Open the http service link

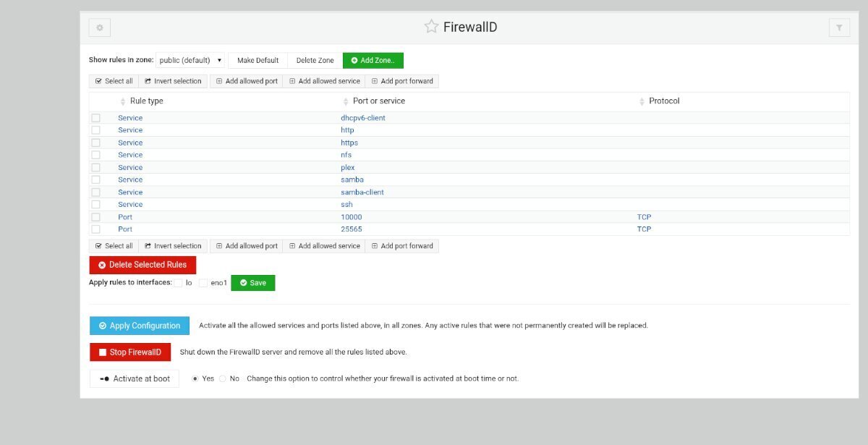click(x=347, y=130)
